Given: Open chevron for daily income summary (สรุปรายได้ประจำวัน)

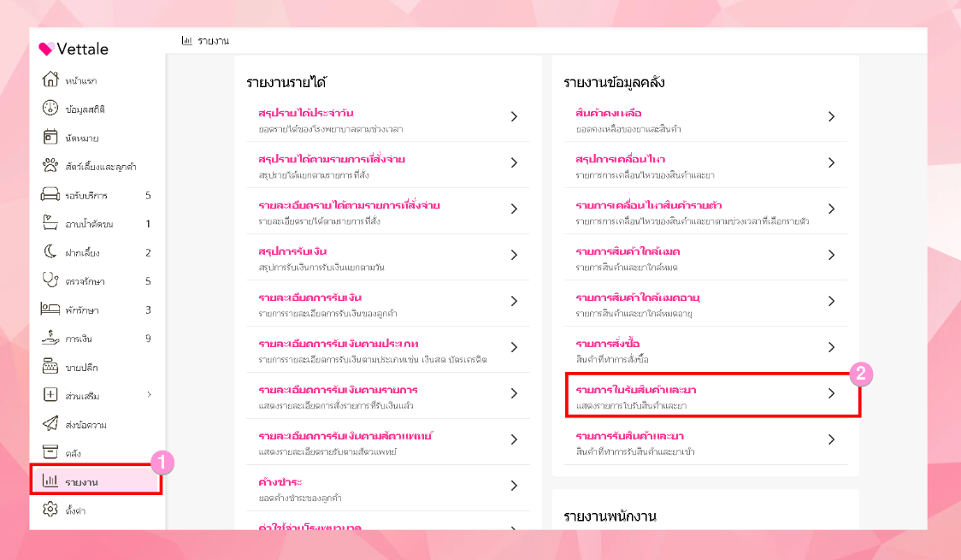Looking at the screenshot, I should (514, 116).
